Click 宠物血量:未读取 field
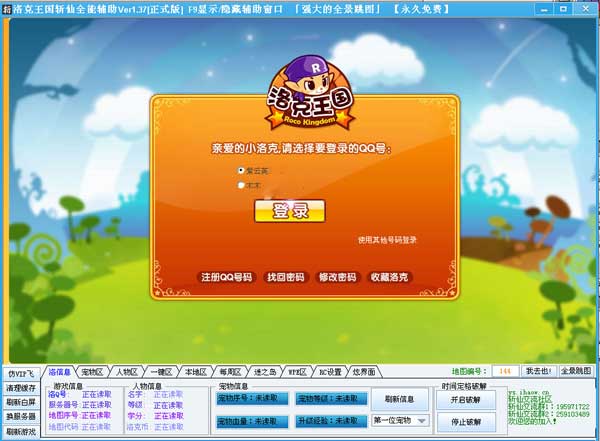This screenshot has height=441, width=600. (x=252, y=421)
